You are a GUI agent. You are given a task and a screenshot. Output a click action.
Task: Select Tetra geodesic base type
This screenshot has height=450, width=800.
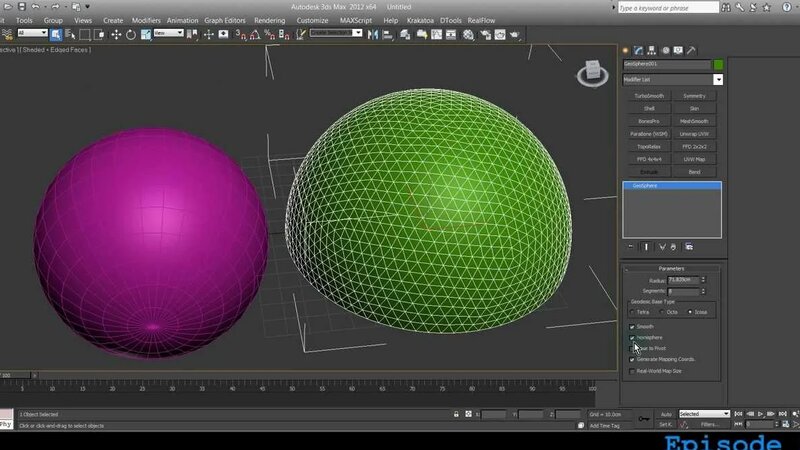coord(633,312)
